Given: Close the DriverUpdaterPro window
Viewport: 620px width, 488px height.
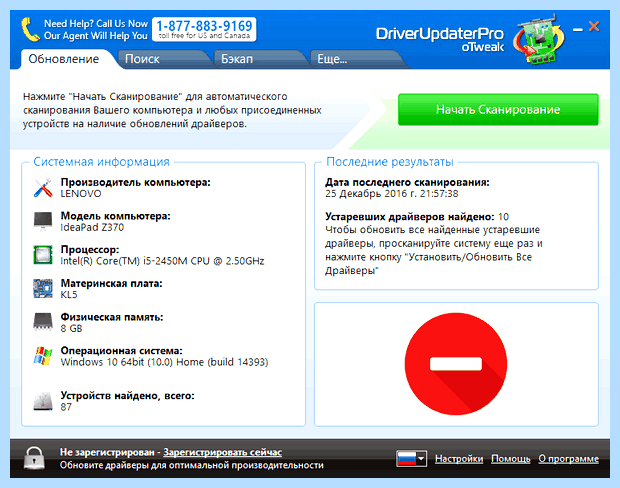Looking at the screenshot, I should [x=594, y=26].
